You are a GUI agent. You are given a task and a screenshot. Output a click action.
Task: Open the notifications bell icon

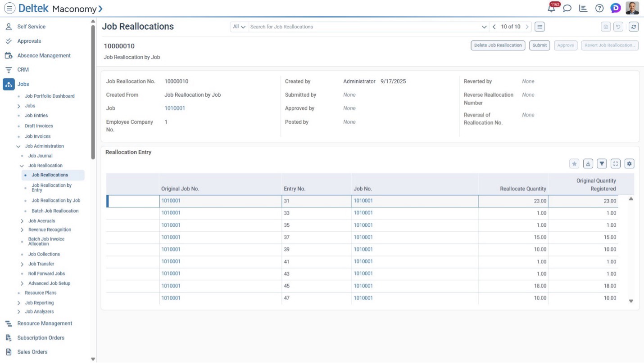[552, 8]
